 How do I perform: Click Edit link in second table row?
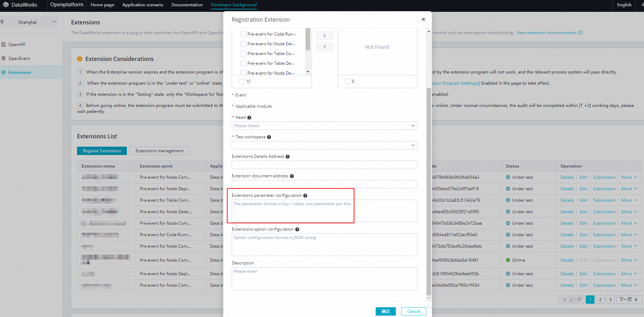[583, 189]
